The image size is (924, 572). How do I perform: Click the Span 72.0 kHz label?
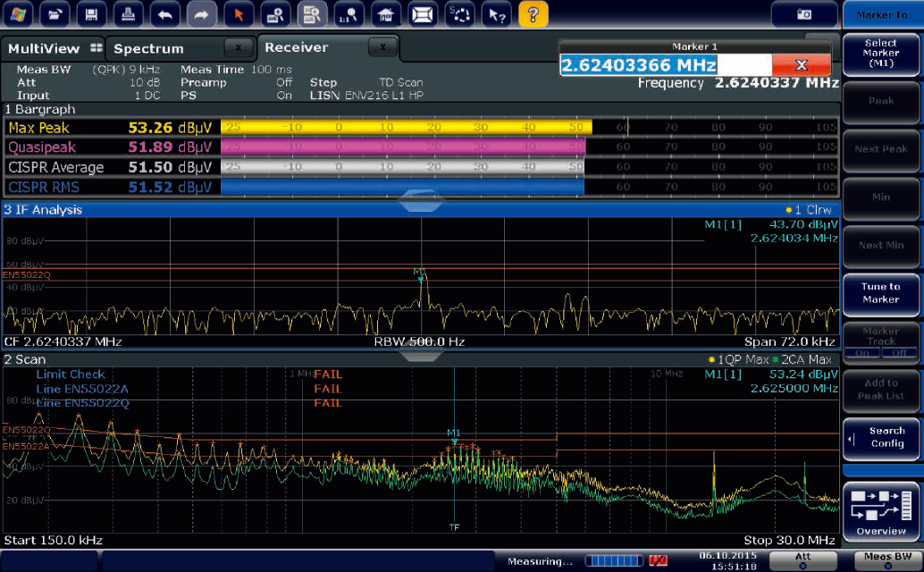790,341
